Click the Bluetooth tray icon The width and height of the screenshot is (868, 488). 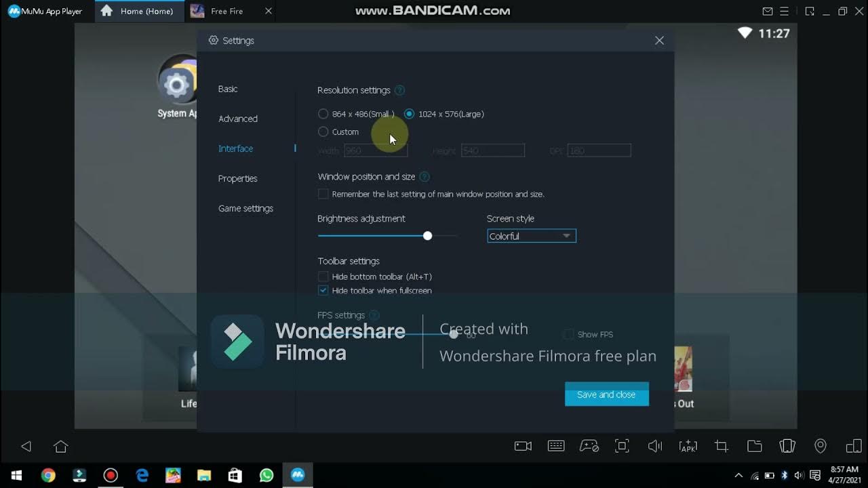pyautogui.click(x=785, y=476)
